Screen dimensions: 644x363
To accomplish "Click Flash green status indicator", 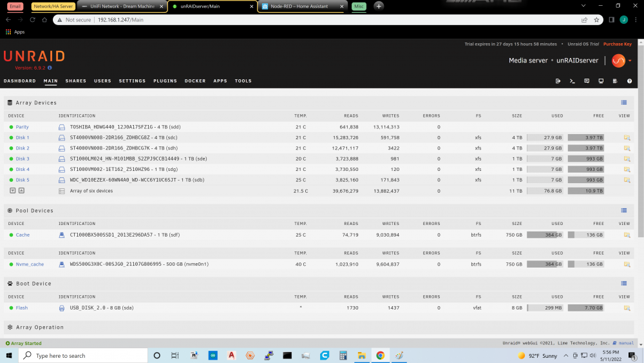I will [x=11, y=308].
